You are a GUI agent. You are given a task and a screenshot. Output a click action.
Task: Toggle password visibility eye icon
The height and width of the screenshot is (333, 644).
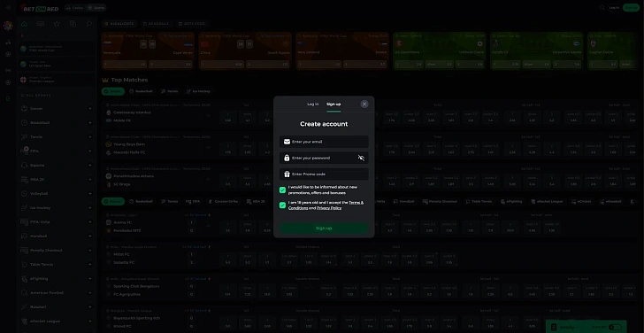[x=361, y=158]
